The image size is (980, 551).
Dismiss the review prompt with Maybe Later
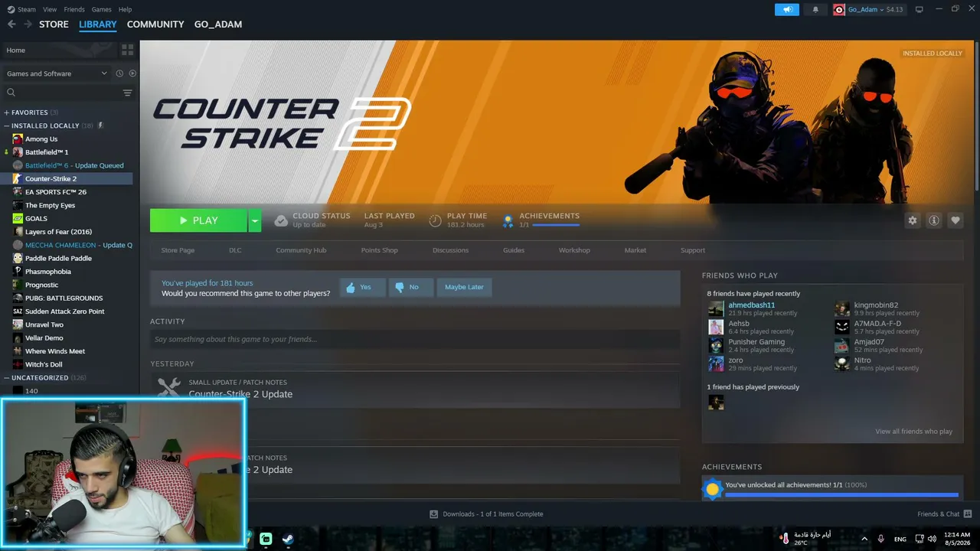pyautogui.click(x=465, y=288)
